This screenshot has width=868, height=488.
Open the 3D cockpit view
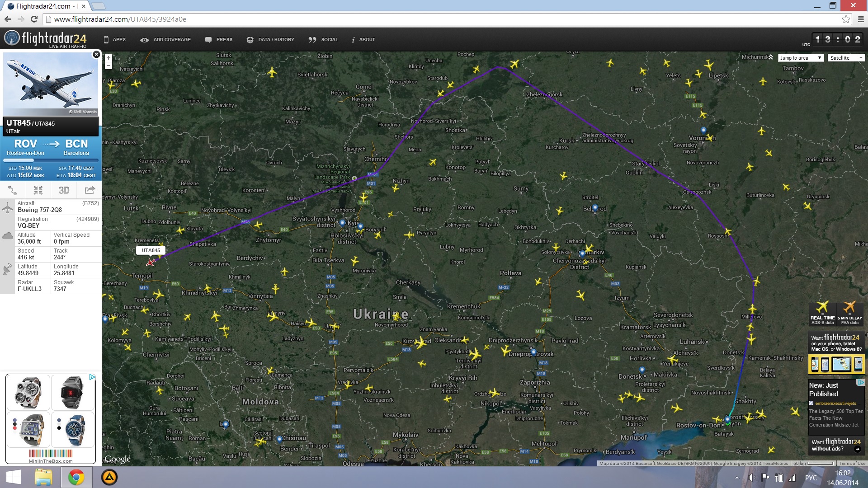(x=64, y=190)
